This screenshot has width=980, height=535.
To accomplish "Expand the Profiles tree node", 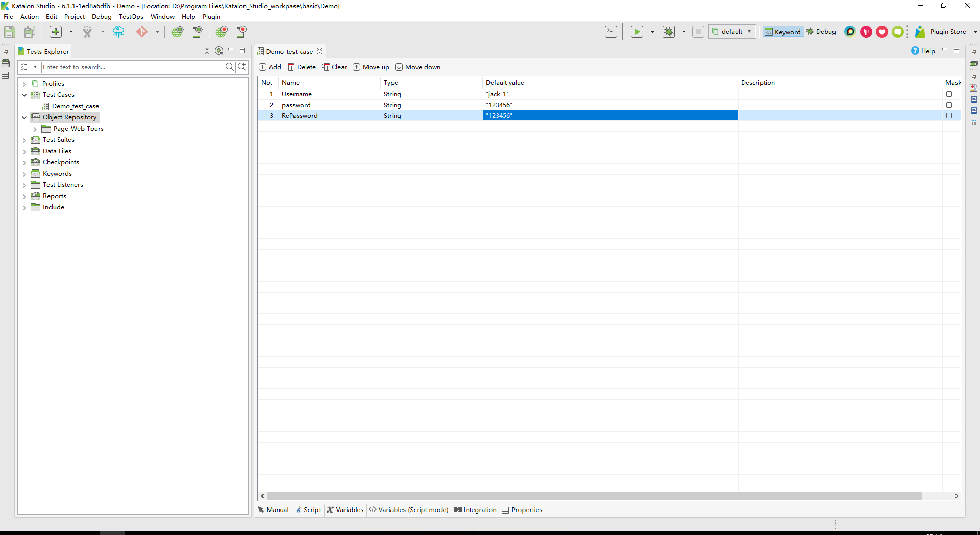I will [24, 84].
